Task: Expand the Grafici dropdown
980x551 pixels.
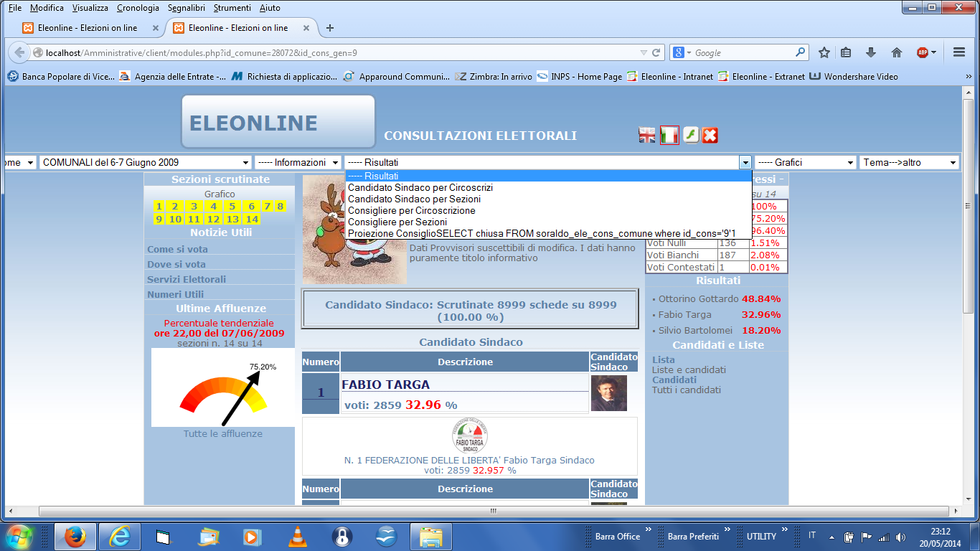Action: pyautogui.click(x=805, y=163)
